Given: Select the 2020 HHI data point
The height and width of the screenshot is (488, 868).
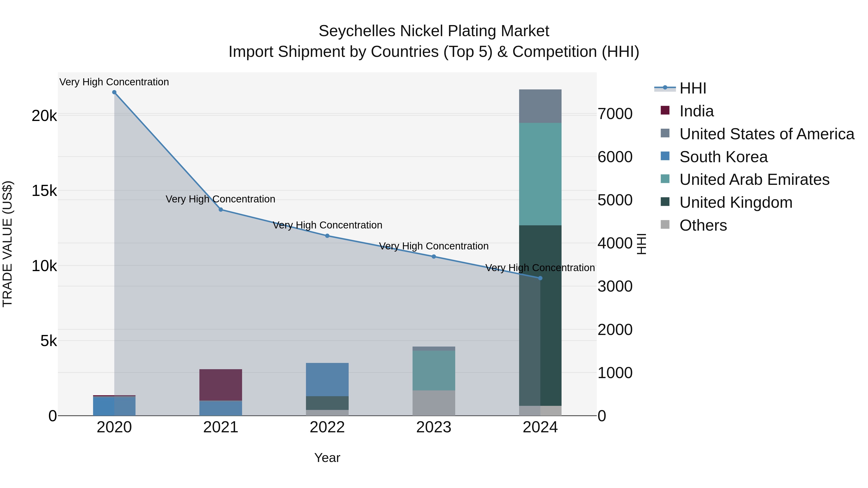Looking at the screenshot, I should tap(114, 92).
